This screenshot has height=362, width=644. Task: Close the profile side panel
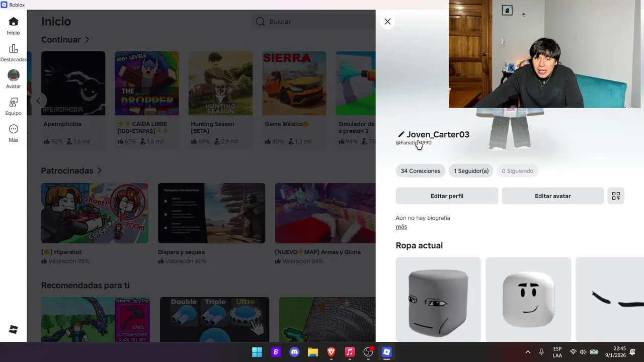point(387,22)
